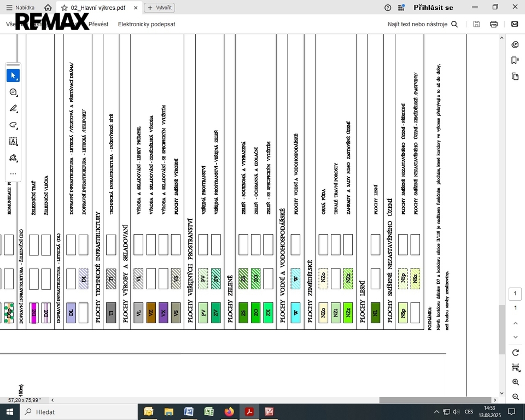Open the comment tool in floating toolbar
Screen dimensions: 525x420
pyautogui.click(x=13, y=92)
